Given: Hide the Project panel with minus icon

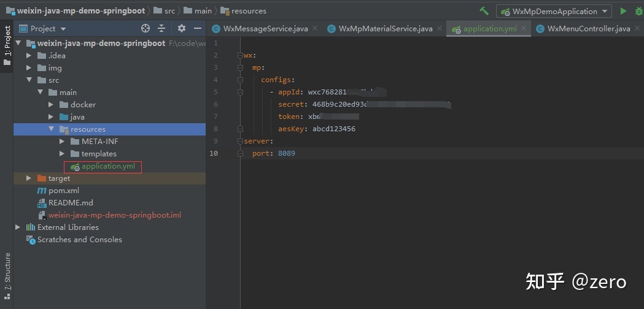Looking at the screenshot, I should point(198,28).
